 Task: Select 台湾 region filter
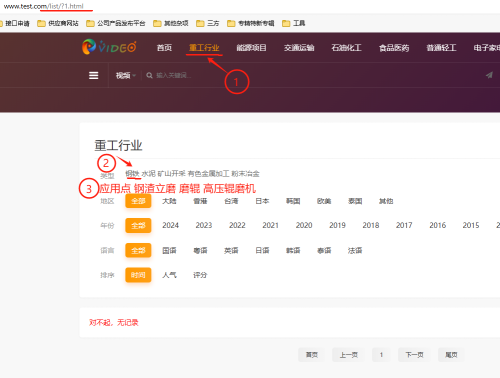(x=231, y=201)
